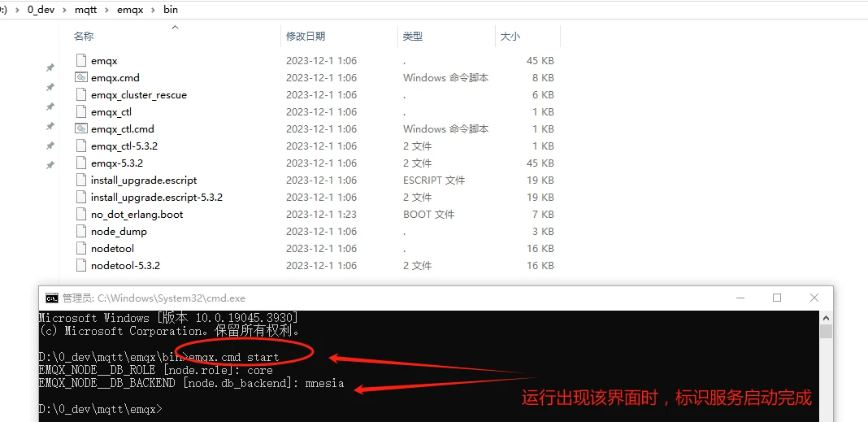Minimize the cmd.exe window
Viewport: 868px width, 422px height.
(740, 298)
